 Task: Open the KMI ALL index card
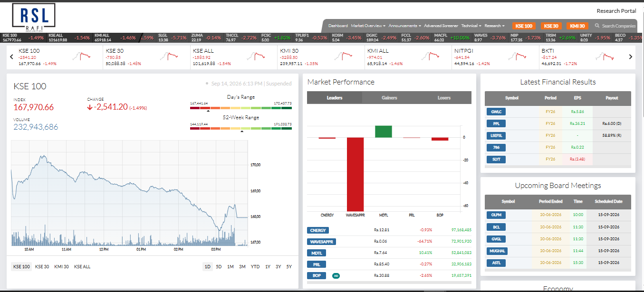click(x=407, y=57)
